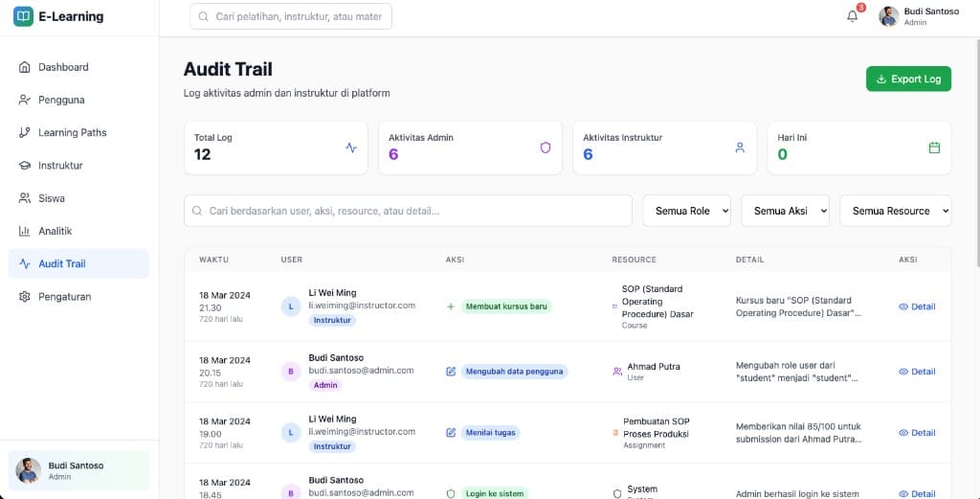This screenshot has height=499, width=980.
Task: Click the Siswa people icon in sidebar
Action: click(24, 198)
